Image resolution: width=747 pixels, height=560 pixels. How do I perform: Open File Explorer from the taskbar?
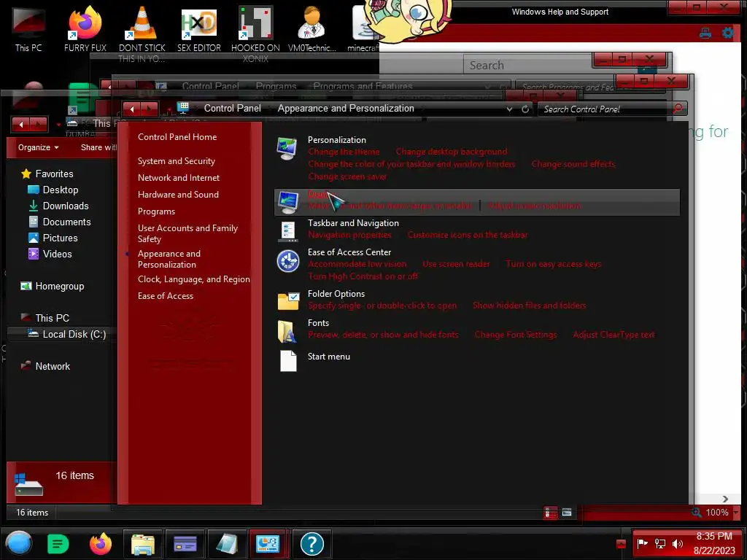tap(143, 544)
